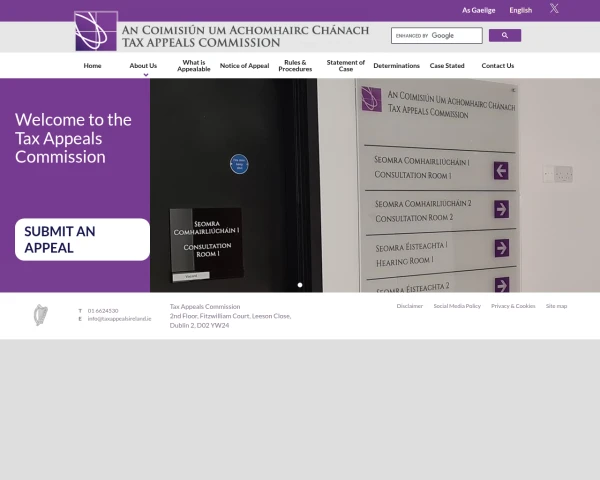600x480 pixels.
Task: Open the About Us menu
Action: click(143, 65)
